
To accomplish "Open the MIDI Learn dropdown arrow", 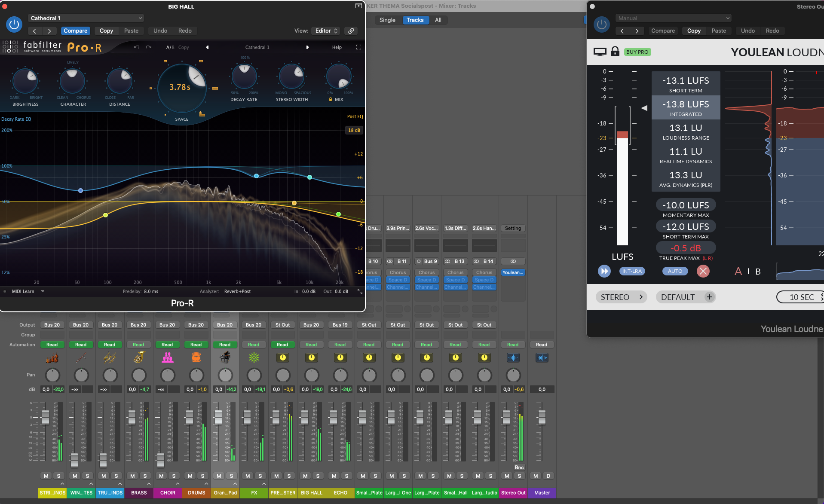I will coord(43,291).
